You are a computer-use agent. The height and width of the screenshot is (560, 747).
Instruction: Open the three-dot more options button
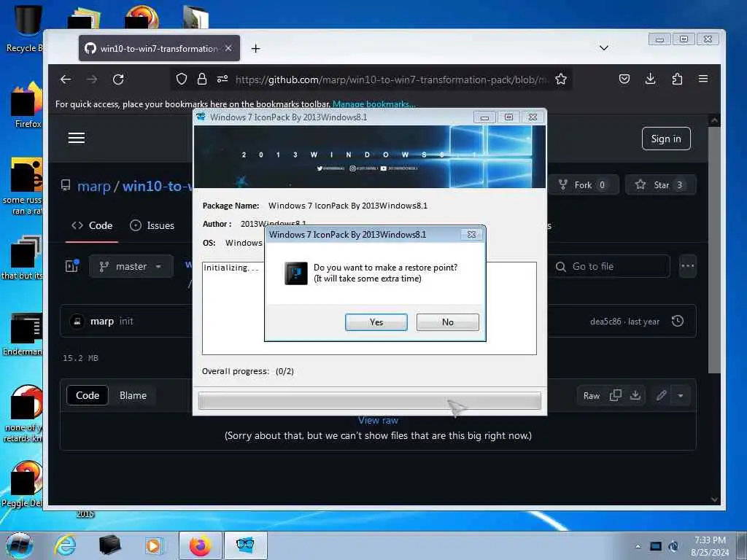tap(687, 267)
